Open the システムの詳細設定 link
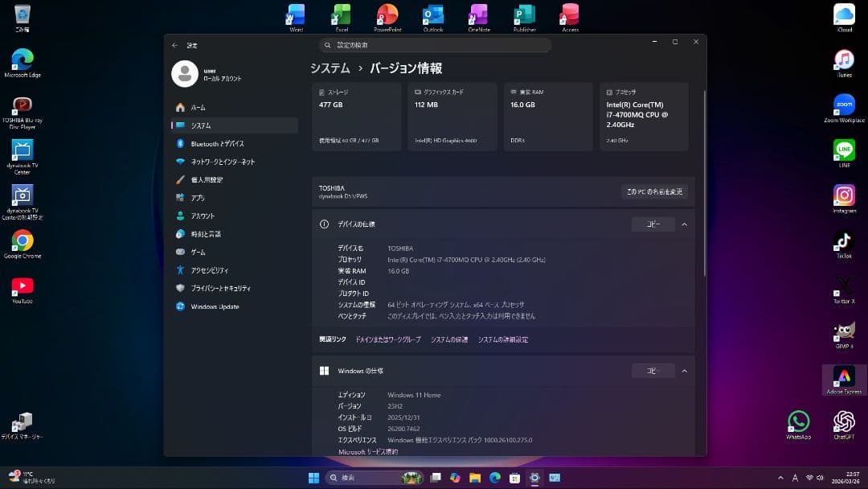Viewport: 868px width, 489px height. [x=502, y=339]
